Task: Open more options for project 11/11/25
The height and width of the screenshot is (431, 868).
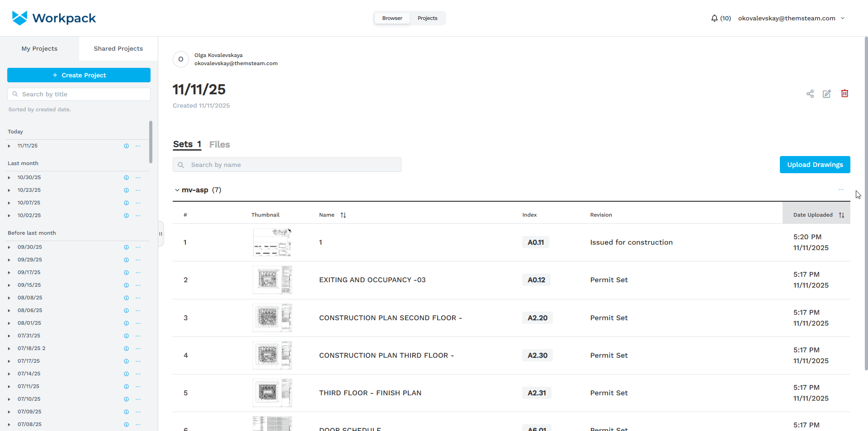Action: click(x=138, y=146)
